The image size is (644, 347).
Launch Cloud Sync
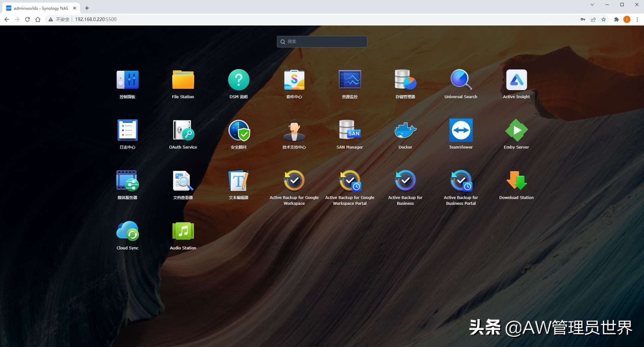[127, 231]
